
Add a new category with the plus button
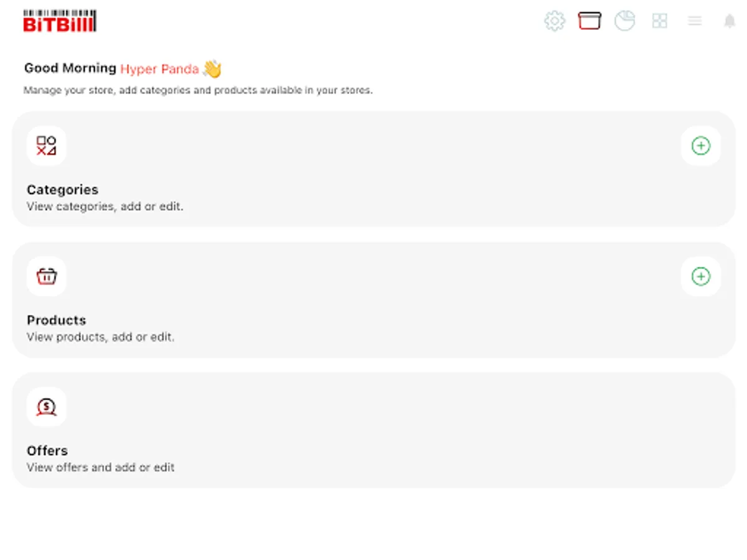(x=700, y=146)
